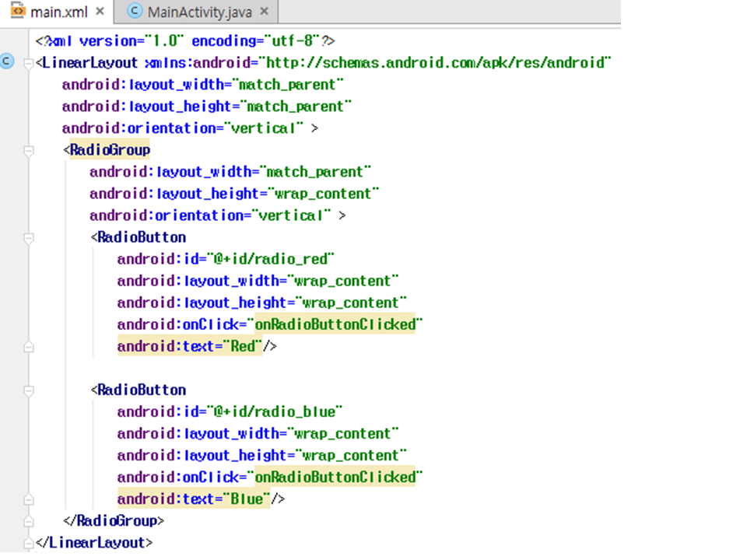The width and height of the screenshot is (747, 560).
Task: Click fold end marker beside closing RadioGroup tag
Action: [29, 521]
